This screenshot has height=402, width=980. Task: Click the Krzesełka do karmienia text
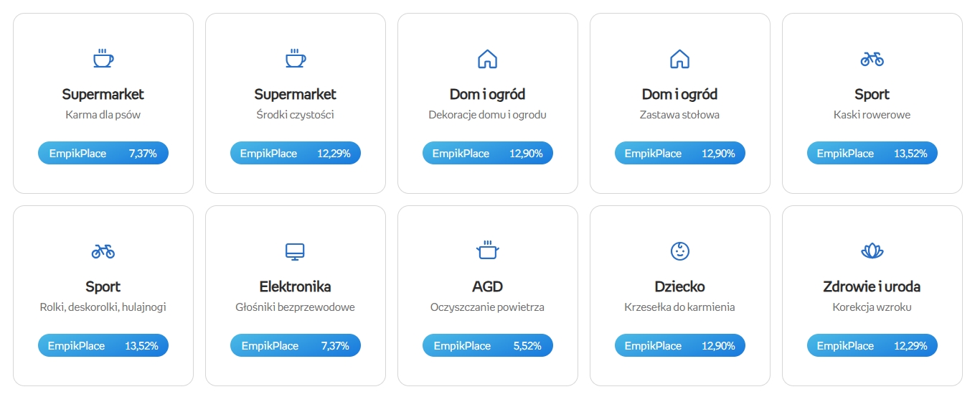tap(680, 307)
